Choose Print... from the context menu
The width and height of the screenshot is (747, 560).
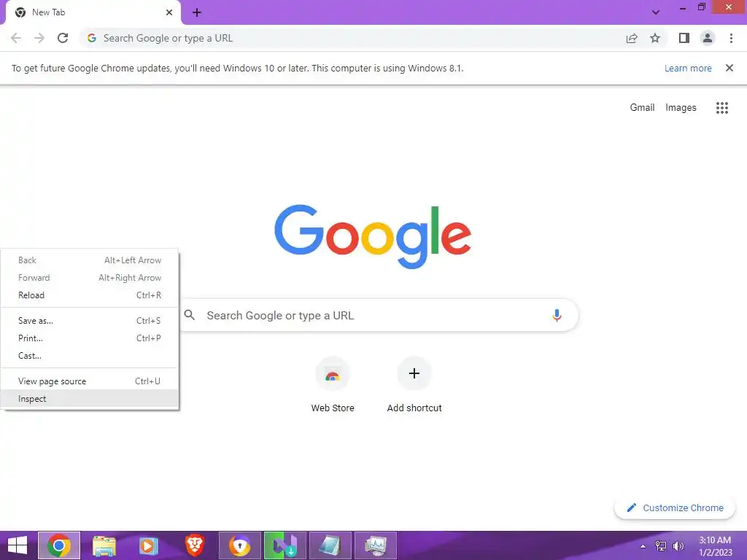pyautogui.click(x=90, y=338)
